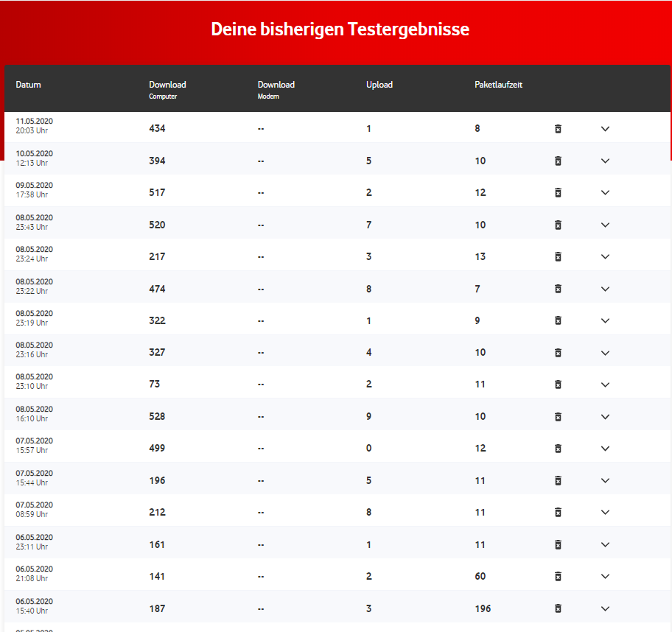Select download value 517
This screenshot has height=632, width=672.
tap(157, 193)
